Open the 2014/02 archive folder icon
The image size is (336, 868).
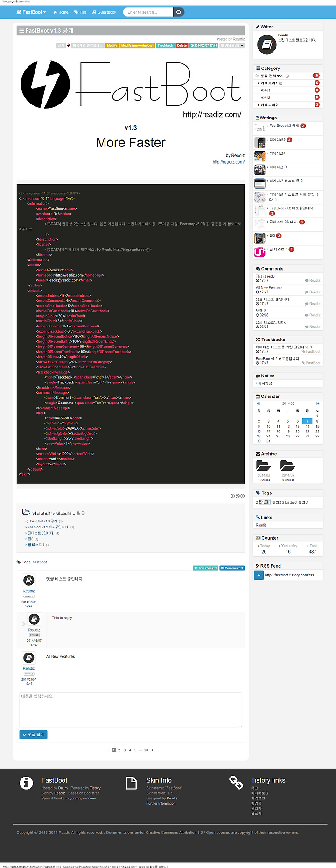click(x=287, y=465)
